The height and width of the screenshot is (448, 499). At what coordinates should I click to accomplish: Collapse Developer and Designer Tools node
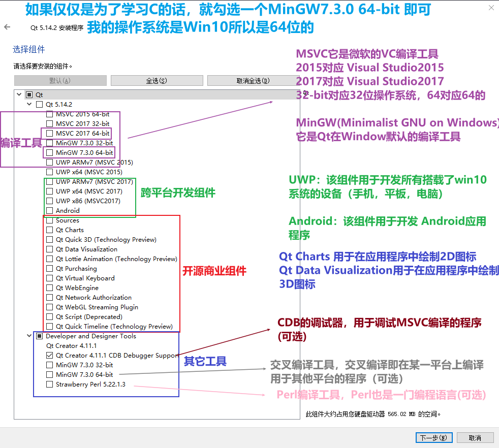coord(29,336)
